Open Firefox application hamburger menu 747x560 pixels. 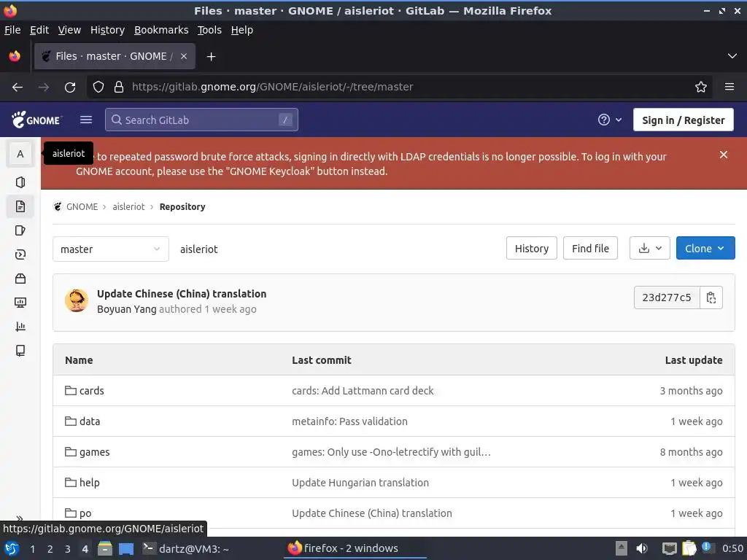click(x=729, y=87)
